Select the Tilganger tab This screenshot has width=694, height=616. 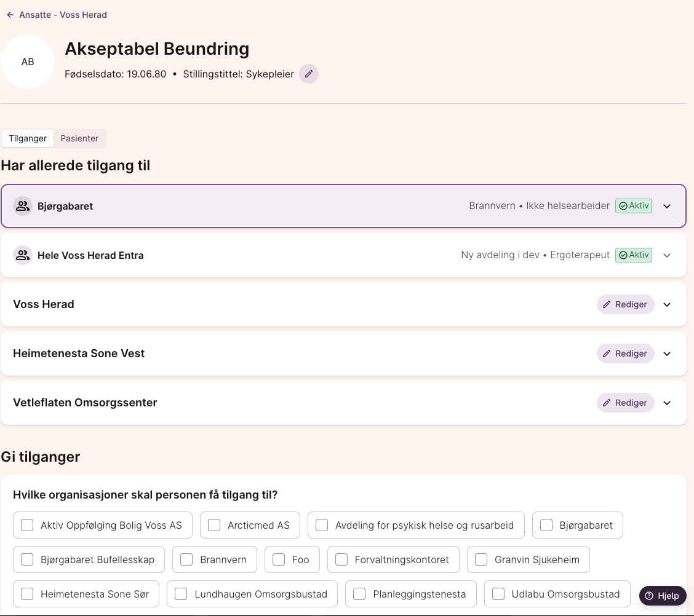pyautogui.click(x=28, y=138)
